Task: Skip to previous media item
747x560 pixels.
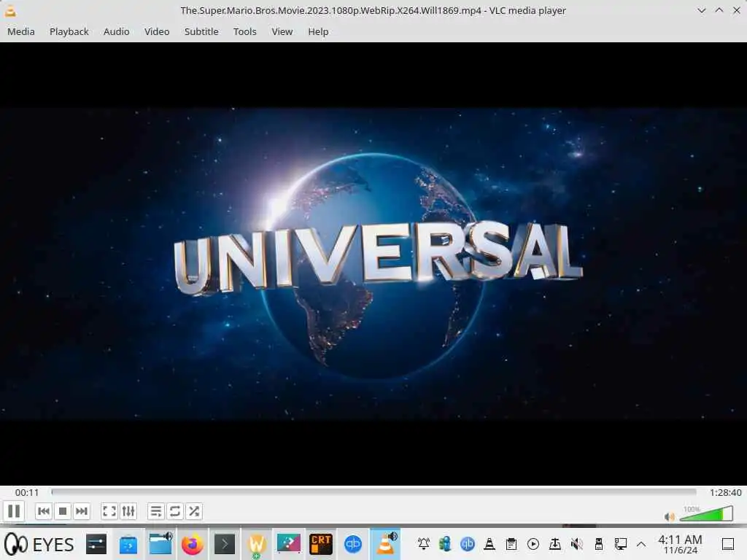Action: point(43,511)
